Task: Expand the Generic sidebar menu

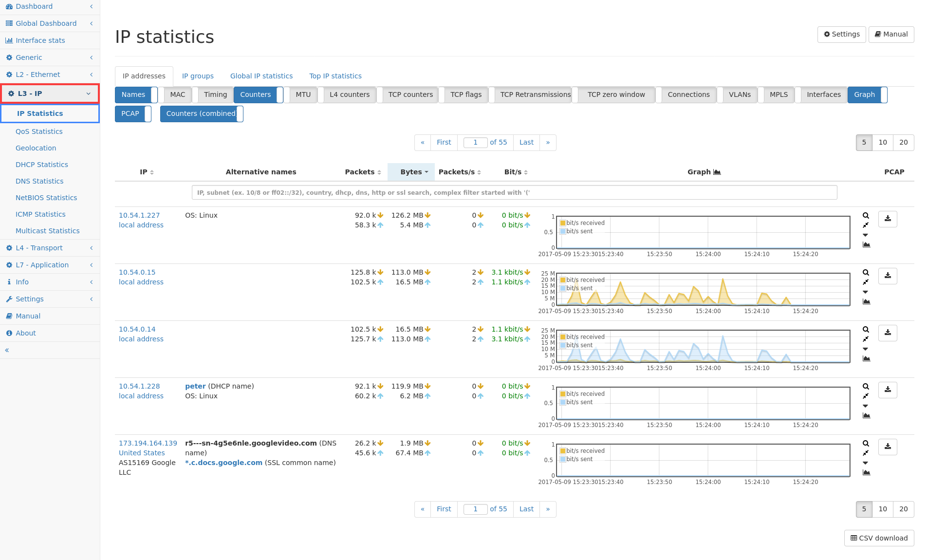Action: click(50, 57)
